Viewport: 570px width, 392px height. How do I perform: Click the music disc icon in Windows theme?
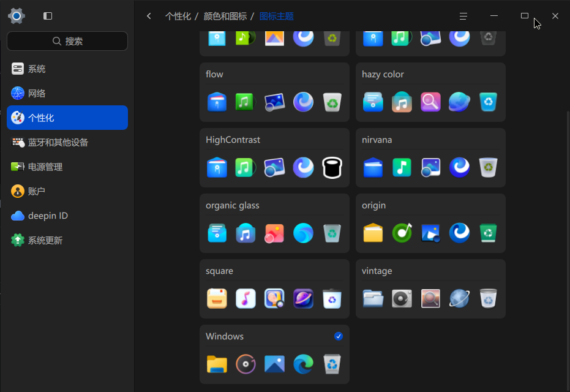click(246, 364)
